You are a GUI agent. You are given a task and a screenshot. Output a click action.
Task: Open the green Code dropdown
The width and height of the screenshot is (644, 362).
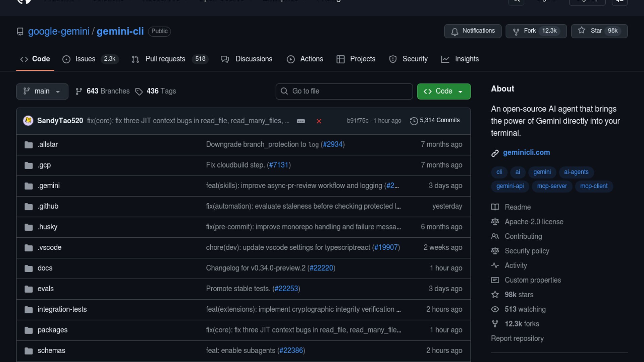(x=443, y=91)
